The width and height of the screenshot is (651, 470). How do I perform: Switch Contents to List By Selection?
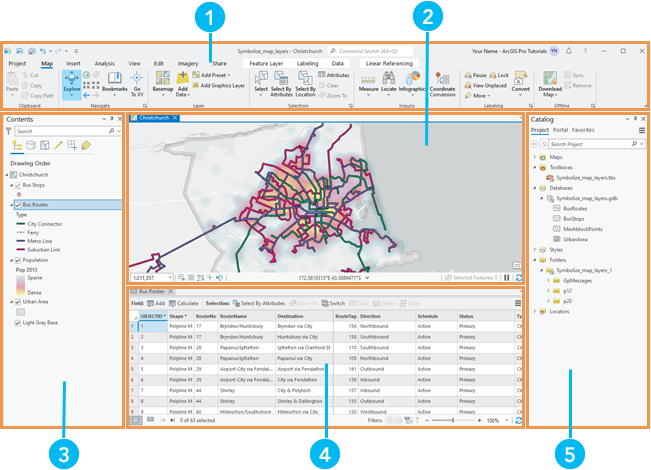(44, 145)
